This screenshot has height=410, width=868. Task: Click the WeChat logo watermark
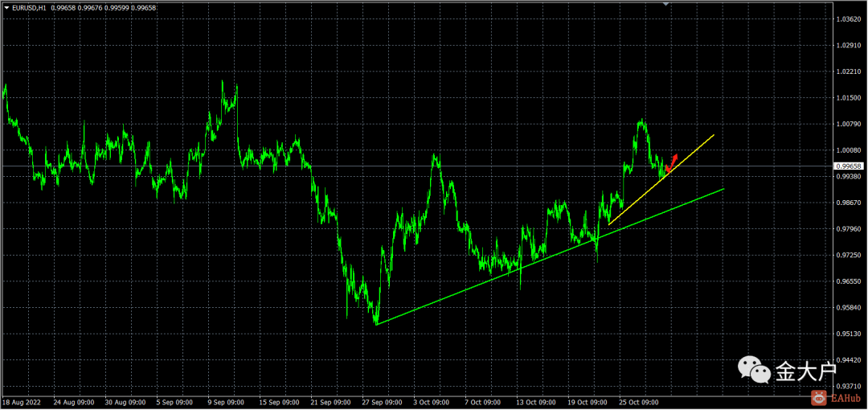coord(753,369)
